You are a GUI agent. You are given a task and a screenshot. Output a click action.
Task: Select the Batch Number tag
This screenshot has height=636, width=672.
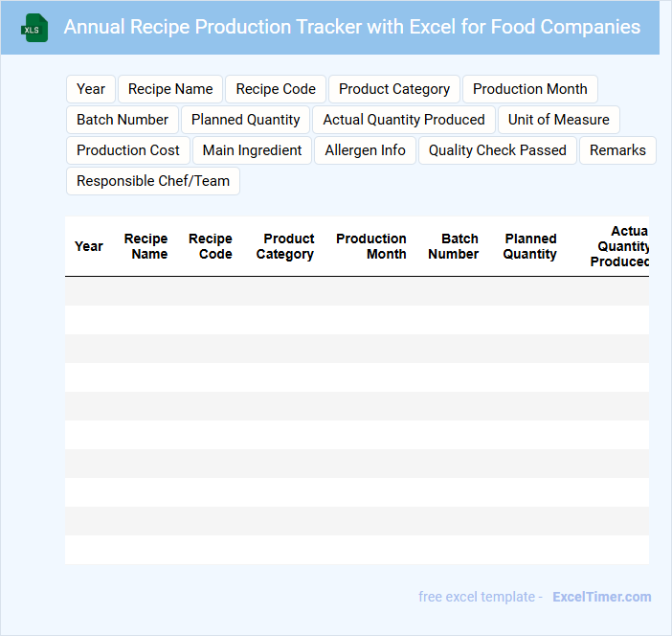click(123, 120)
